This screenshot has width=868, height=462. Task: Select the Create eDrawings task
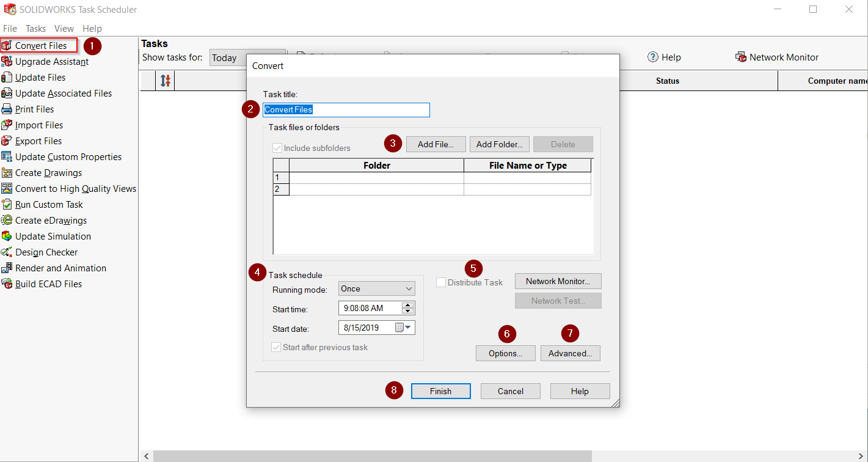click(44, 220)
